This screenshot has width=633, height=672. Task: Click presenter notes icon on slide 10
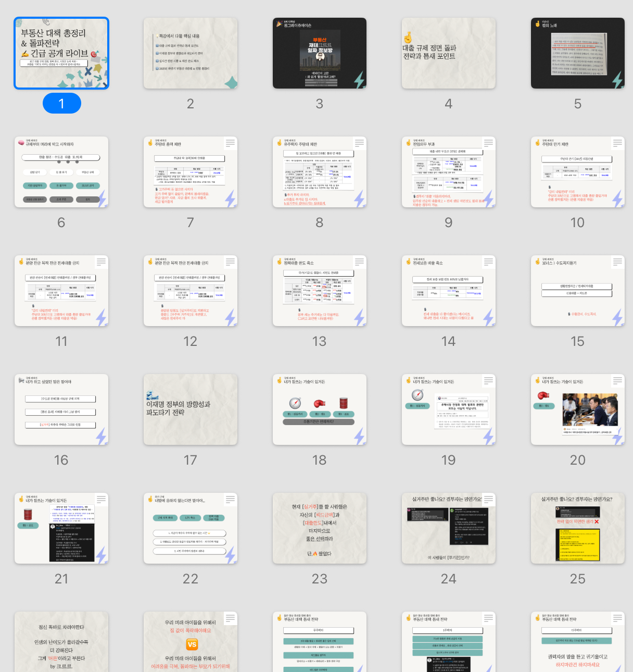[617, 143]
